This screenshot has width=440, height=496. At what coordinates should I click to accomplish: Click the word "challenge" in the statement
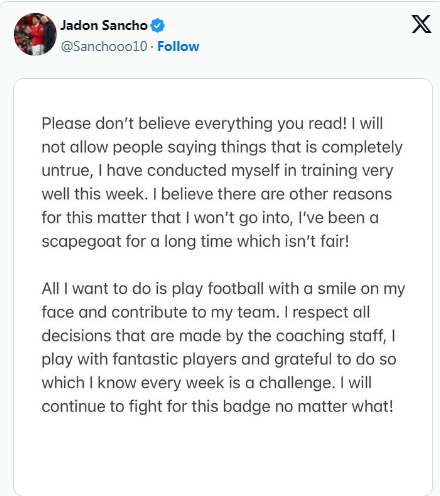coord(295,383)
